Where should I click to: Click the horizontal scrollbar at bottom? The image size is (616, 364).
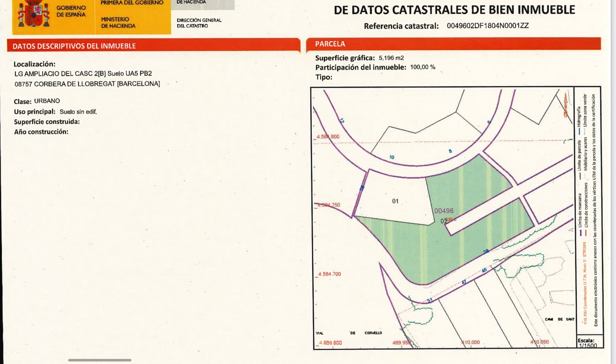coord(100,360)
